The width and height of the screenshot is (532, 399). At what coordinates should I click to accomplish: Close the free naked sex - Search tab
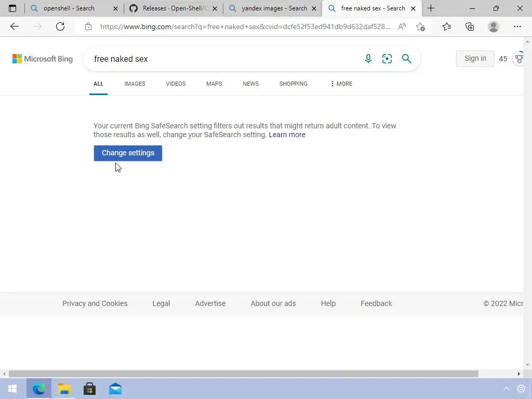413,8
